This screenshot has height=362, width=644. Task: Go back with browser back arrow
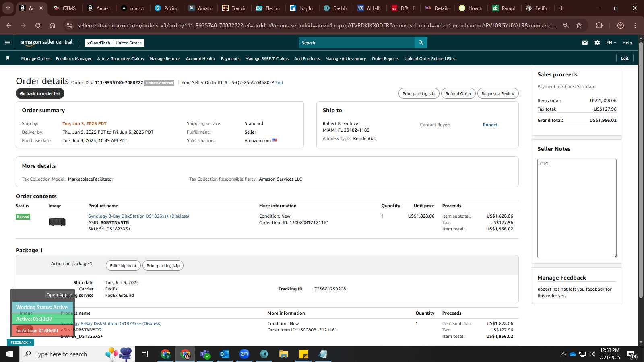point(9,25)
